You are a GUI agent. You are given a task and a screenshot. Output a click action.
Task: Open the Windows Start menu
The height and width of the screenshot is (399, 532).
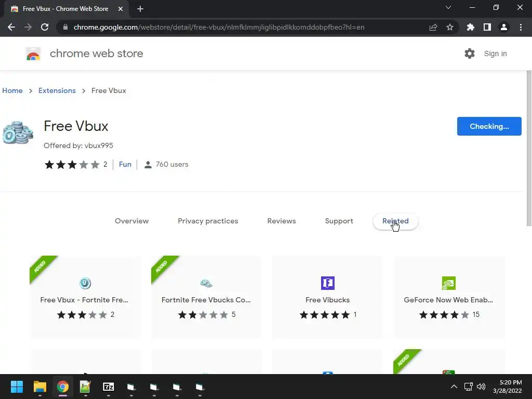click(17, 387)
